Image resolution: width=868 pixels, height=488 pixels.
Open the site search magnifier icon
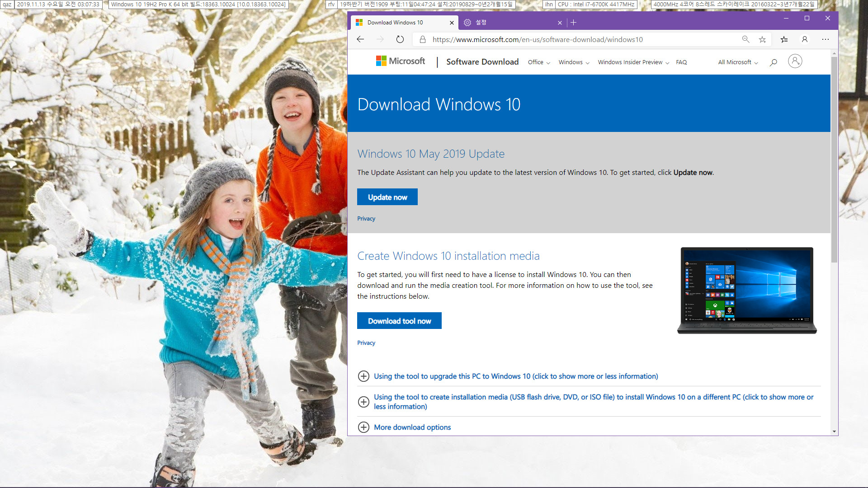[774, 62]
